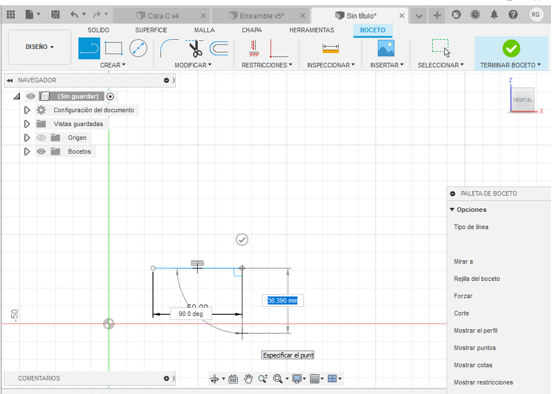The width and height of the screenshot is (554, 394).
Task: Collapse the NAVEGADOR panel with its arrows
Action: coord(10,81)
